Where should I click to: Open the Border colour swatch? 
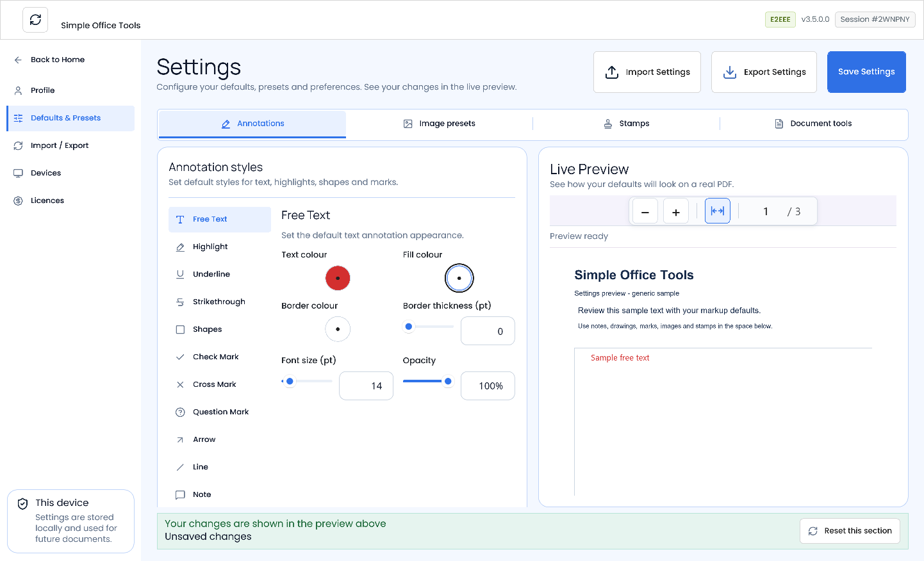pyautogui.click(x=338, y=329)
